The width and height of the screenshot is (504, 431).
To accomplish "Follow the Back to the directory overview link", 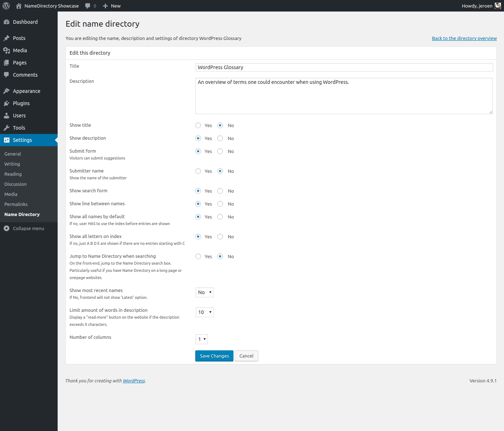I will pos(464,38).
